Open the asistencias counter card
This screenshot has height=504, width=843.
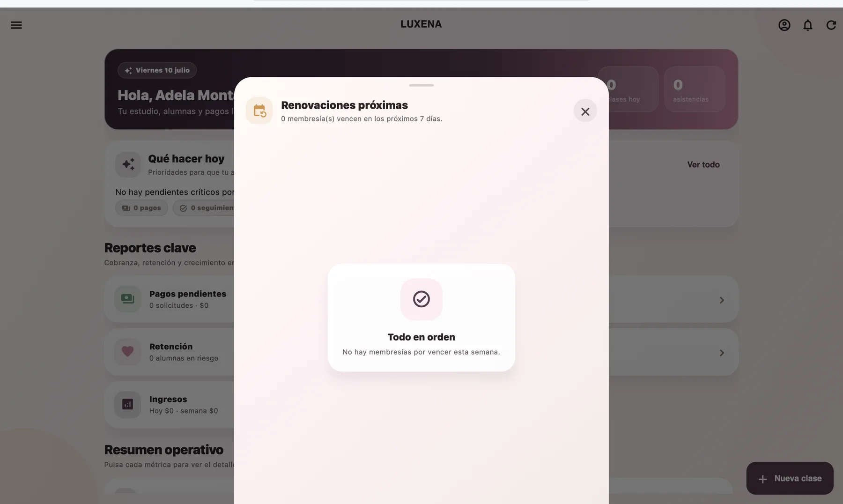695,89
